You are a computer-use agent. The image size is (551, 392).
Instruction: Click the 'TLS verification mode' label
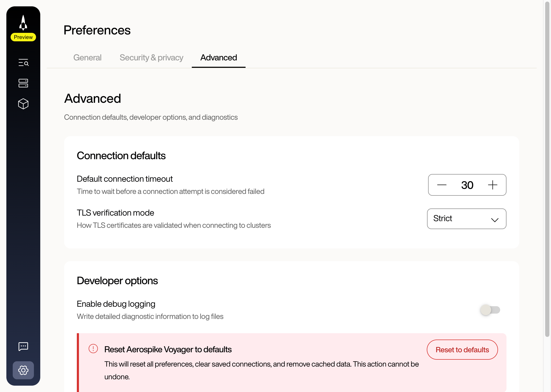pos(115,213)
